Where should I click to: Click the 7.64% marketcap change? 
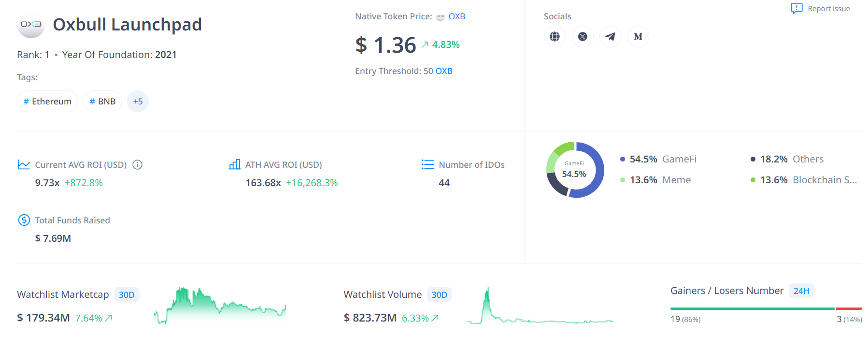pos(88,318)
